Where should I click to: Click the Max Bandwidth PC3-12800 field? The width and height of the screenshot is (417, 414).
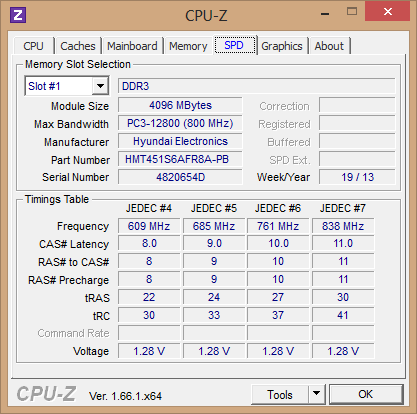pyautogui.click(x=180, y=123)
